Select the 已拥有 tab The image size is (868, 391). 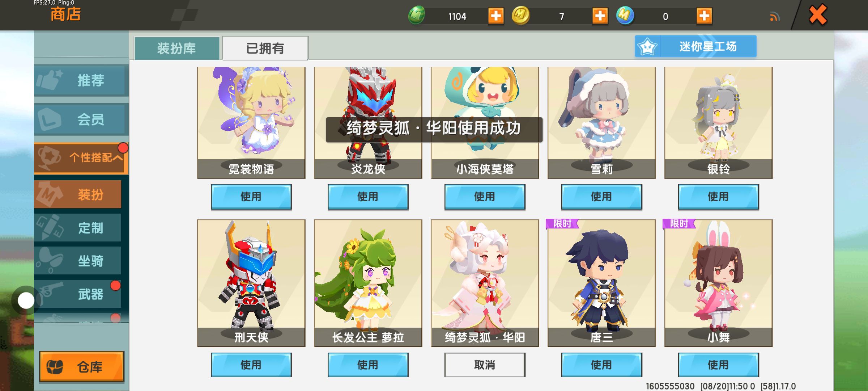[x=265, y=48]
